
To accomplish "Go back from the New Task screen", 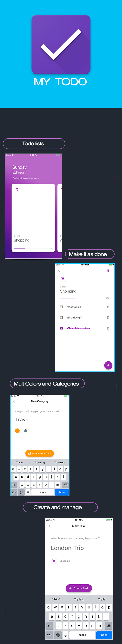I will [x=49, y=526].
